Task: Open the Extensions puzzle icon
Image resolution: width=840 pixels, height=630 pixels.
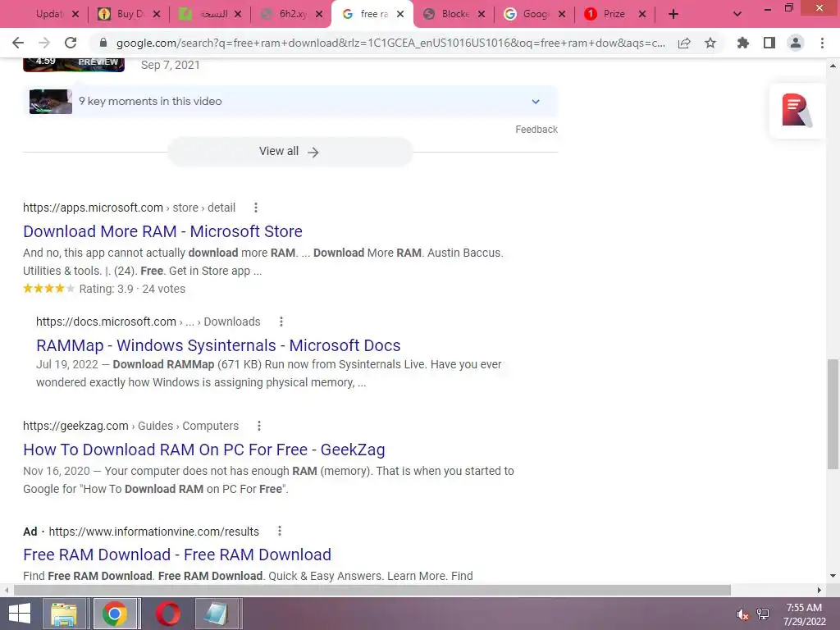Action: click(x=743, y=43)
